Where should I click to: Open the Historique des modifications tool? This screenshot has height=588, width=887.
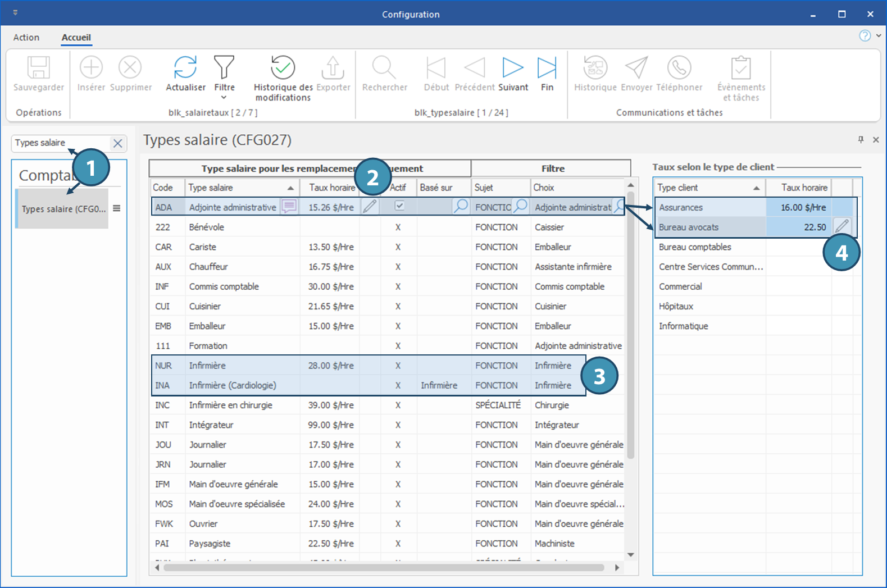coord(283,68)
